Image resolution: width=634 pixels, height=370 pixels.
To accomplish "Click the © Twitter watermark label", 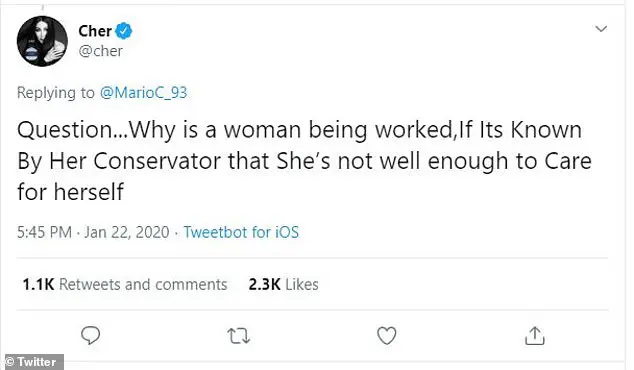I will point(32,362).
